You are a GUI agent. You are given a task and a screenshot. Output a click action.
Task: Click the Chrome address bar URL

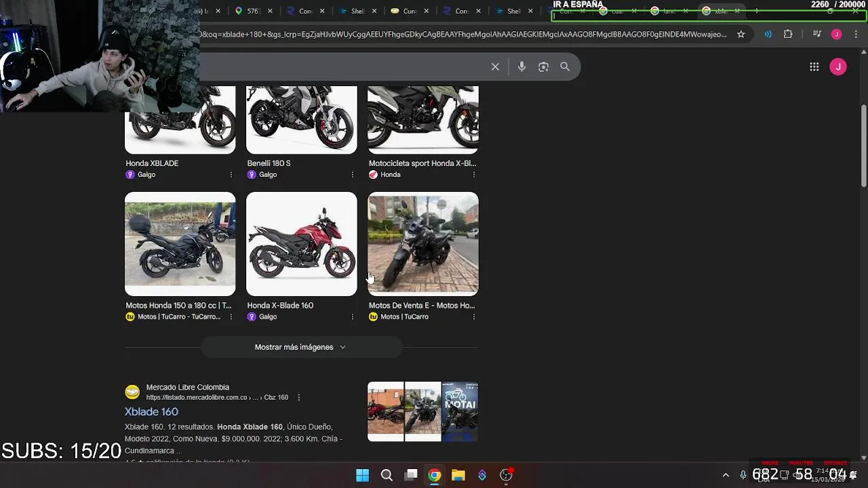coord(463,34)
